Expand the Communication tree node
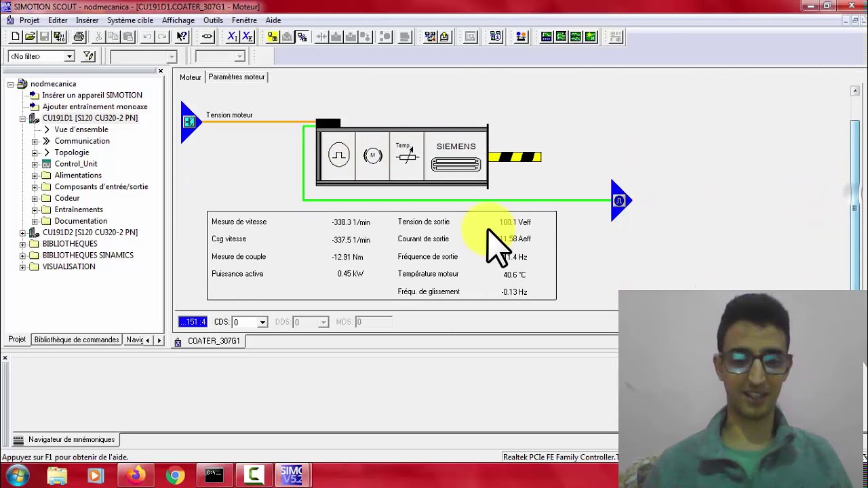 click(x=35, y=141)
